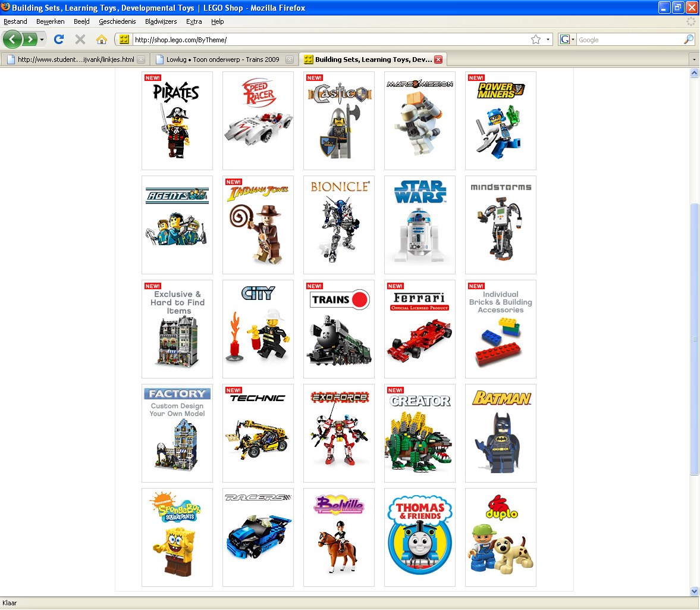
Task: Open the Thomas & Friends theme tile
Action: [420, 537]
